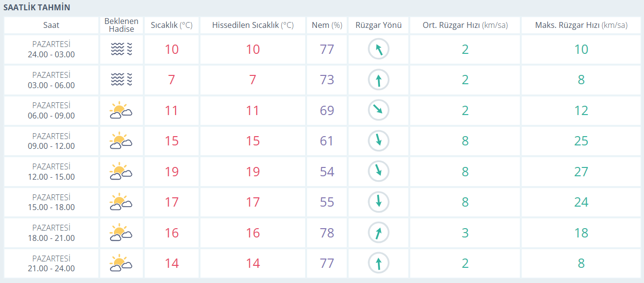Click the Nem (%) column header
The image size is (644, 283).
point(327,25)
